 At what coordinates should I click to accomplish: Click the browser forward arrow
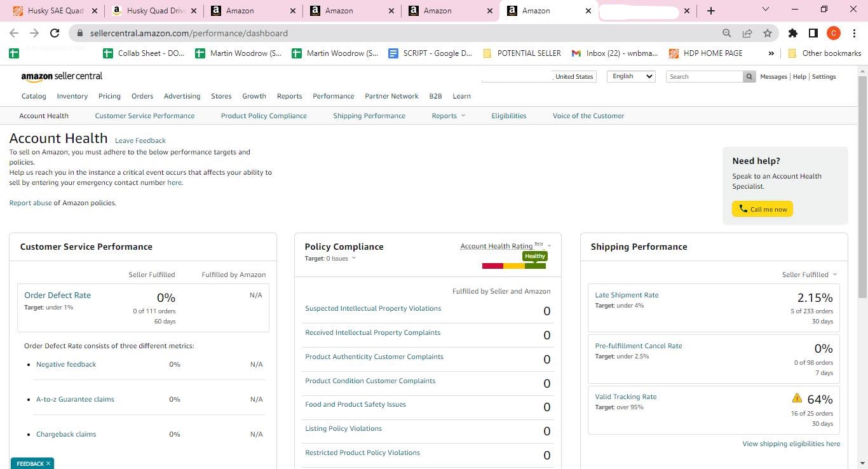click(x=34, y=33)
